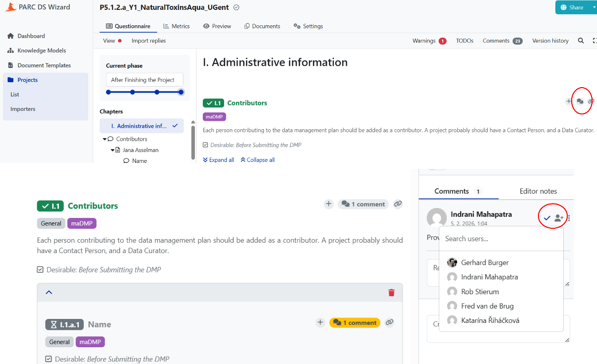The image size is (597, 364).
Task: Collapse the Contributors tree node
Action: tap(105, 139)
